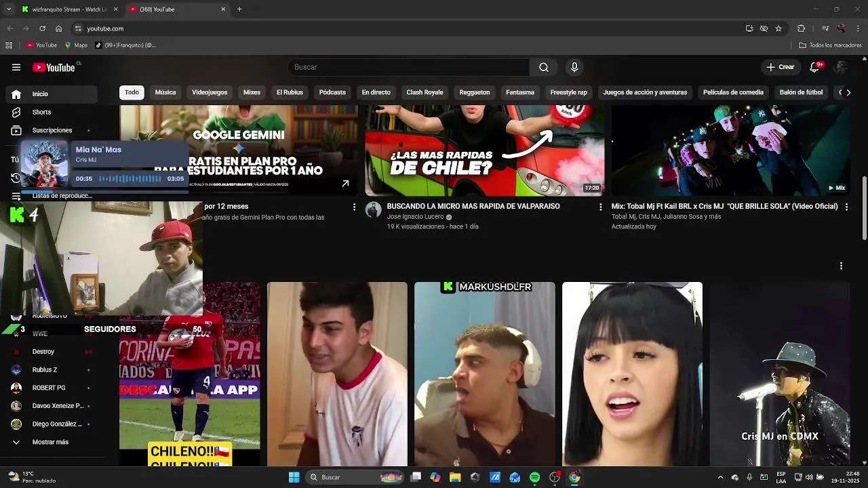Open BUSCANDO LA MICRO MAS RAPIDA video title
The width and height of the screenshot is (868, 488).
(x=473, y=206)
